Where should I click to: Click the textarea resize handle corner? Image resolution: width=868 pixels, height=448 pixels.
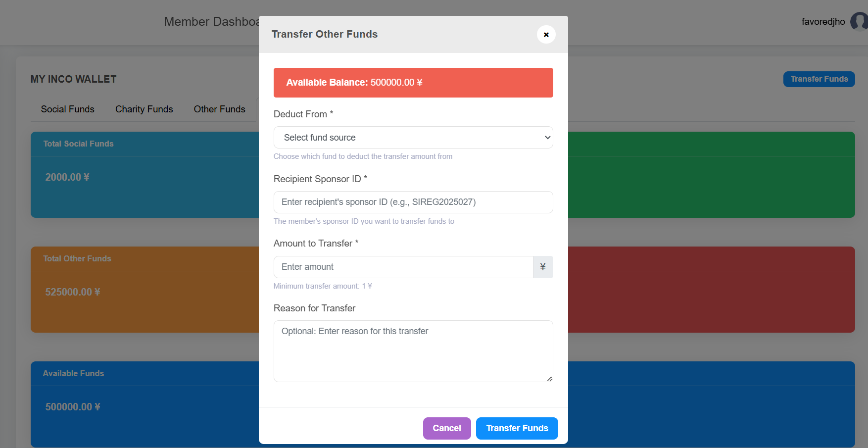click(x=549, y=379)
